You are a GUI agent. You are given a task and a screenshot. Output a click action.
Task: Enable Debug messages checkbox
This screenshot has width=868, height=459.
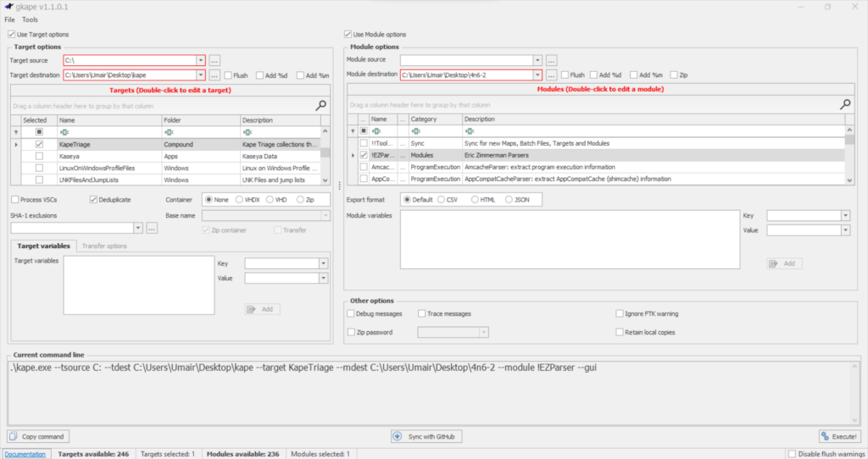tap(351, 313)
